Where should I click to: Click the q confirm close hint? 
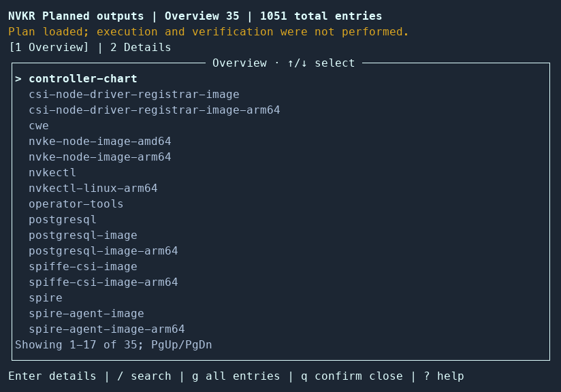tap(352, 376)
